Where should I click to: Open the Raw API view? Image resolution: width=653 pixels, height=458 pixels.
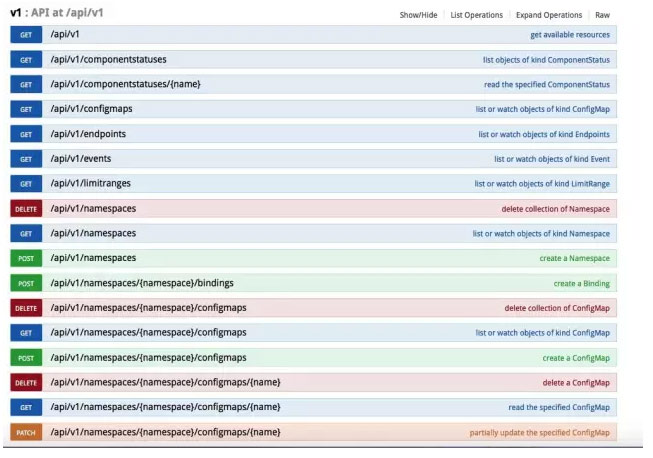point(602,15)
